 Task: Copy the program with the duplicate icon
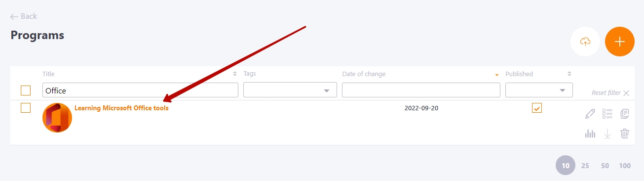click(x=625, y=114)
